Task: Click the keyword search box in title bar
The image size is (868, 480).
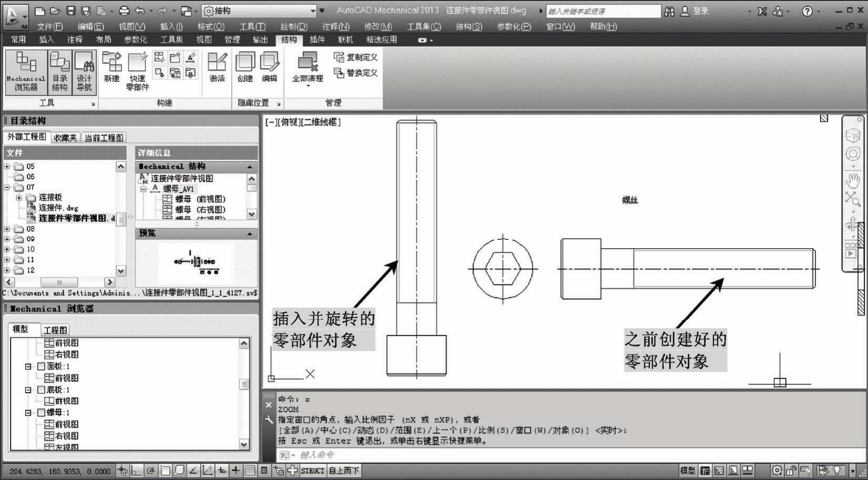Action: click(603, 11)
